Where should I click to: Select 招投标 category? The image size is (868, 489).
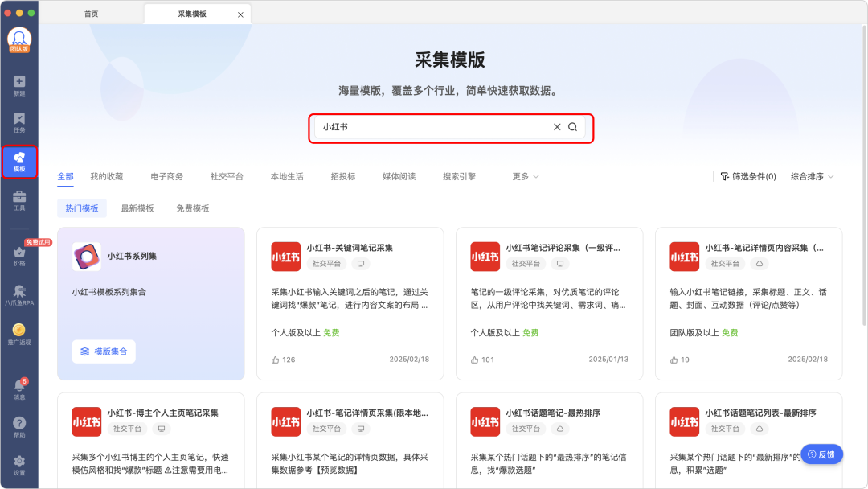tap(343, 177)
